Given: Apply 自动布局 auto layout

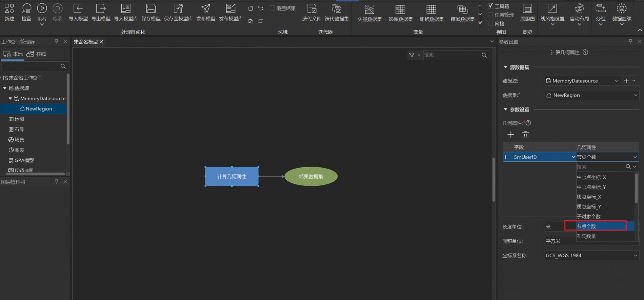Looking at the screenshot, I should point(580,14).
